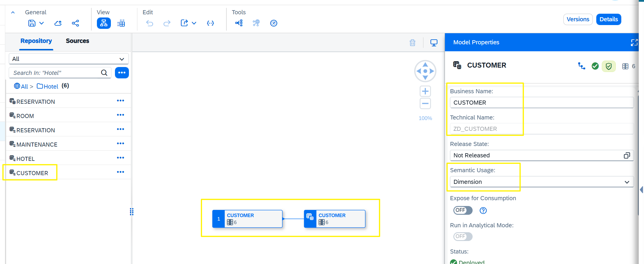Toggle Expose for Consumption switch
Viewport: 644px width, 264px height.
coord(463,210)
